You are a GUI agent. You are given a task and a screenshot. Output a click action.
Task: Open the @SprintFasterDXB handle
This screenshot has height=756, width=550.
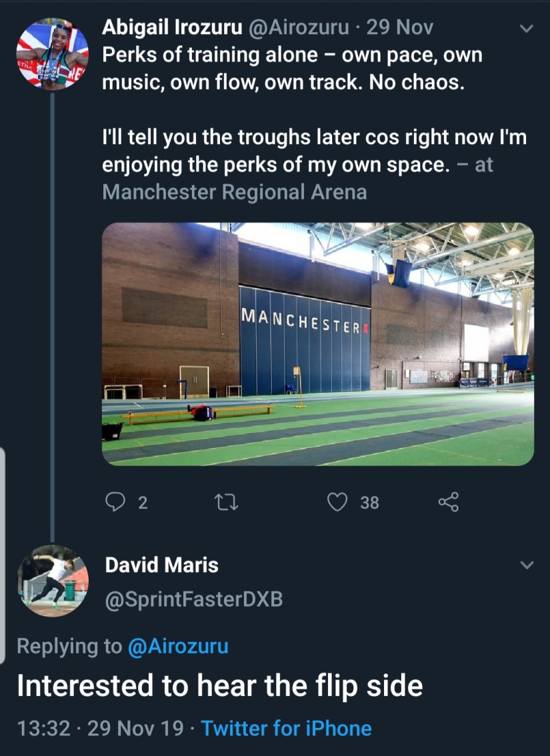194,599
